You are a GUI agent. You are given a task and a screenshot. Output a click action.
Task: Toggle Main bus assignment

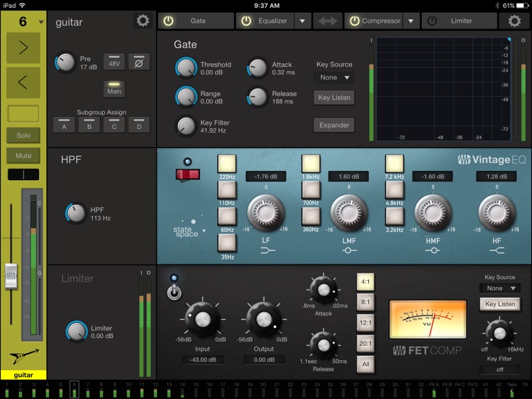[x=114, y=89]
